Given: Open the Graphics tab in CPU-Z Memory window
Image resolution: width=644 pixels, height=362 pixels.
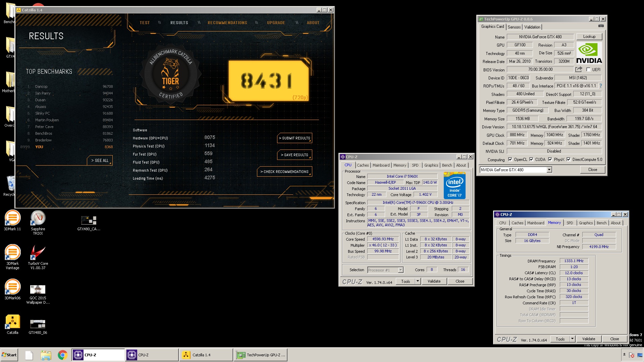Looking at the screenshot, I should [x=586, y=223].
